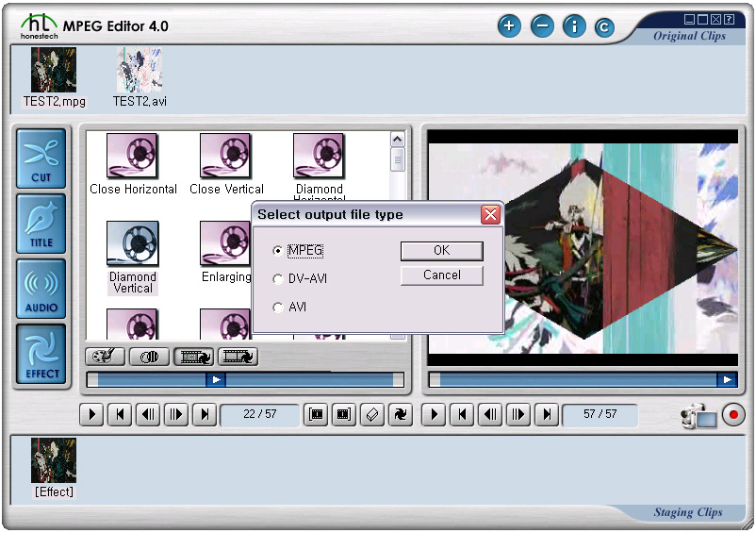This screenshot has width=756, height=533.
Task: Click the left timeline slider handle
Action: point(216,380)
